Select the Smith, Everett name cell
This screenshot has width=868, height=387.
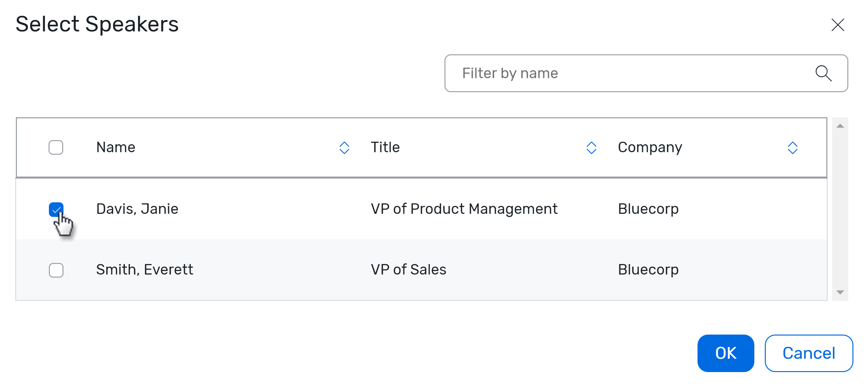coord(144,270)
